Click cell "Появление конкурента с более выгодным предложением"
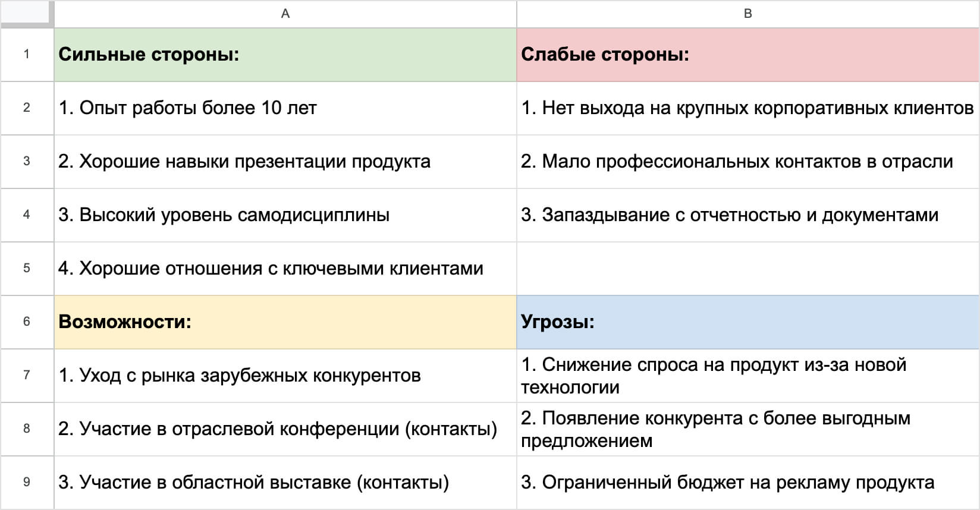The width and height of the screenshot is (980, 510). [747, 429]
